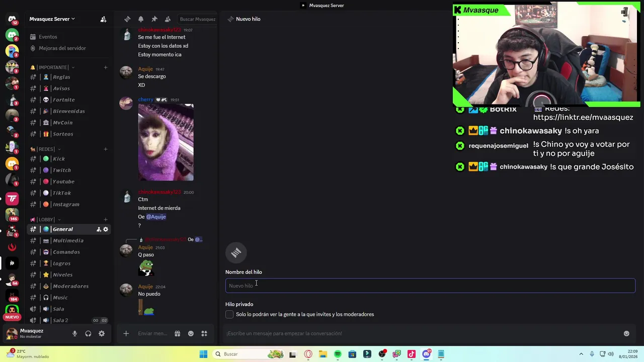The height and width of the screenshot is (362, 644).
Task: Open notification settings bell icon
Action: click(141, 19)
